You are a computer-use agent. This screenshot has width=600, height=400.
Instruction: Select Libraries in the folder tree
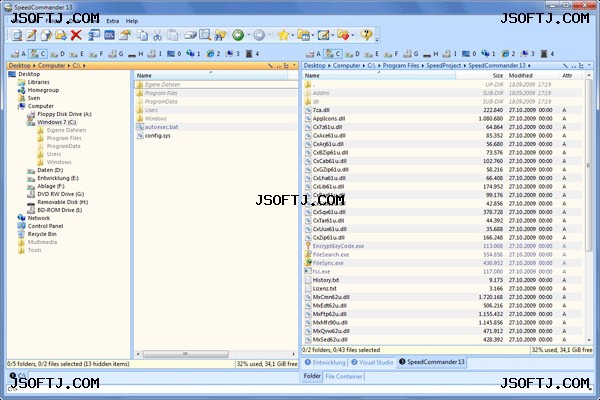pyautogui.click(x=38, y=82)
